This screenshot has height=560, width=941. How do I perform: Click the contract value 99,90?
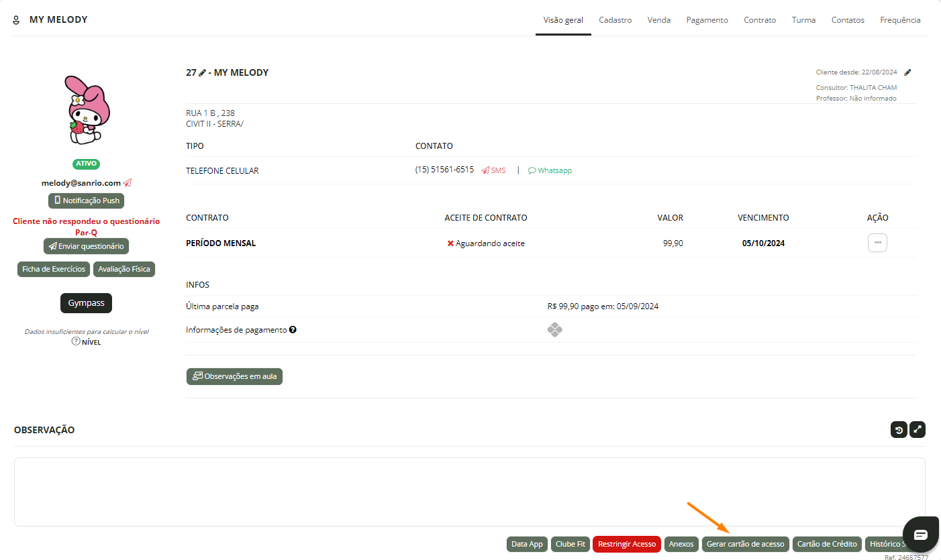coord(673,243)
